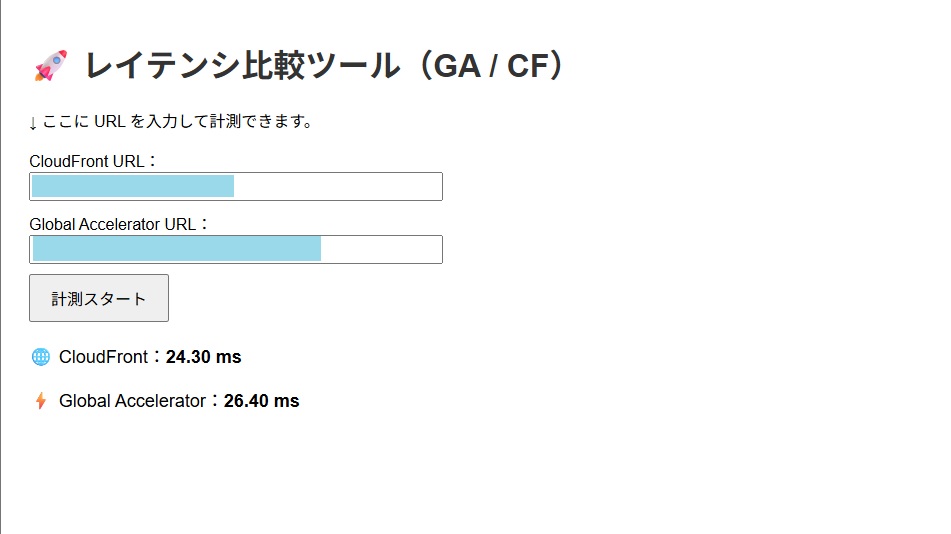Viewport: 951px width, 534px height.
Task: Click the lightning bolt icon beside Global Accelerator
Action: coord(40,401)
